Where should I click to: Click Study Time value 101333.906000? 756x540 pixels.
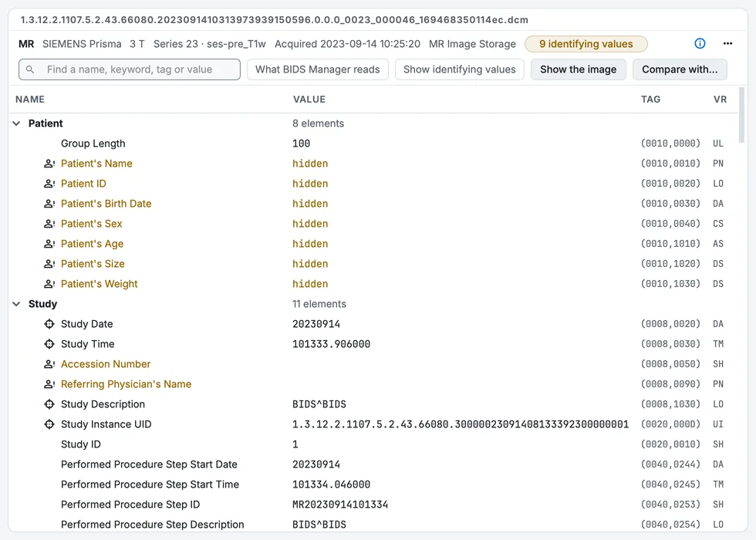[x=331, y=344]
